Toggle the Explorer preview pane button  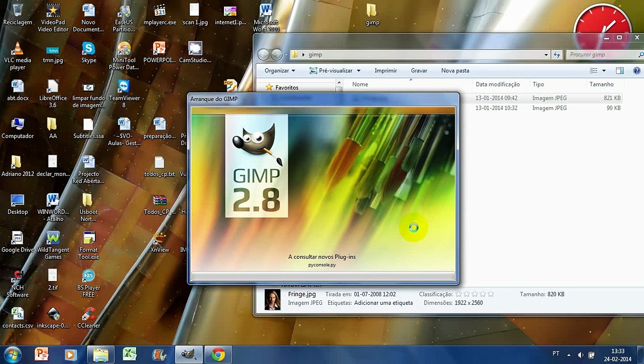620,71
